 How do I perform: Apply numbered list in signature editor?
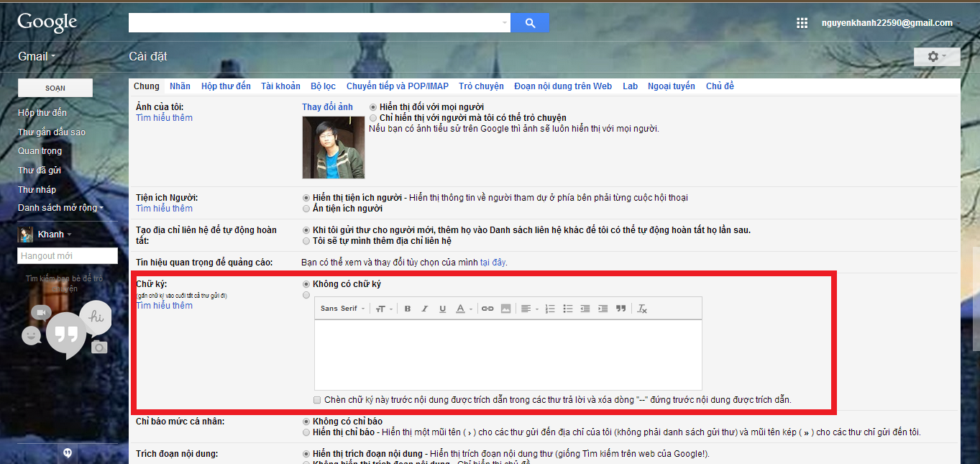[x=550, y=309]
